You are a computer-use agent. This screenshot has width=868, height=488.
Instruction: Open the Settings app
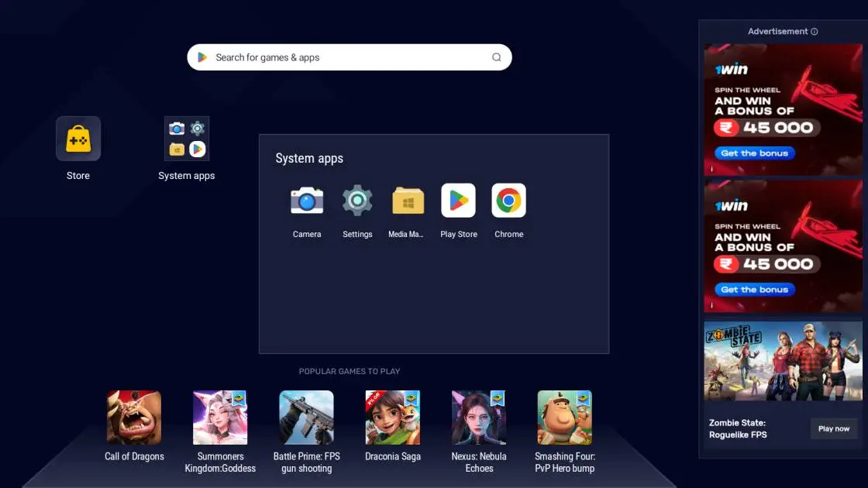(x=357, y=201)
